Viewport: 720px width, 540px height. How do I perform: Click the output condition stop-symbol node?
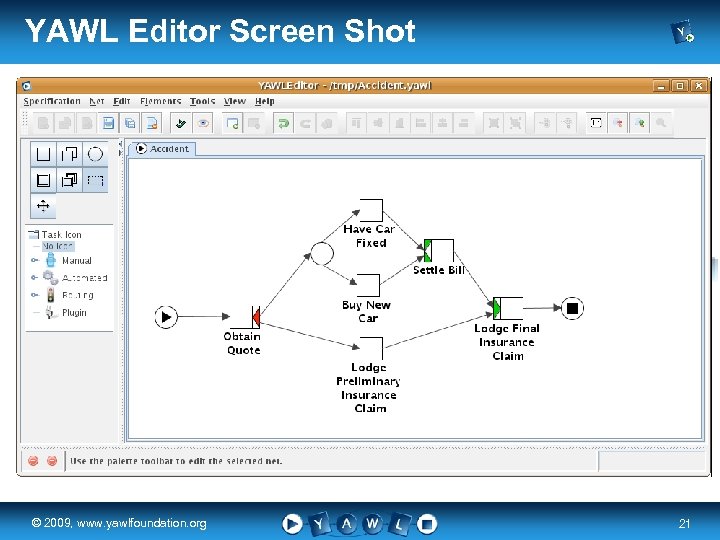coord(572,308)
